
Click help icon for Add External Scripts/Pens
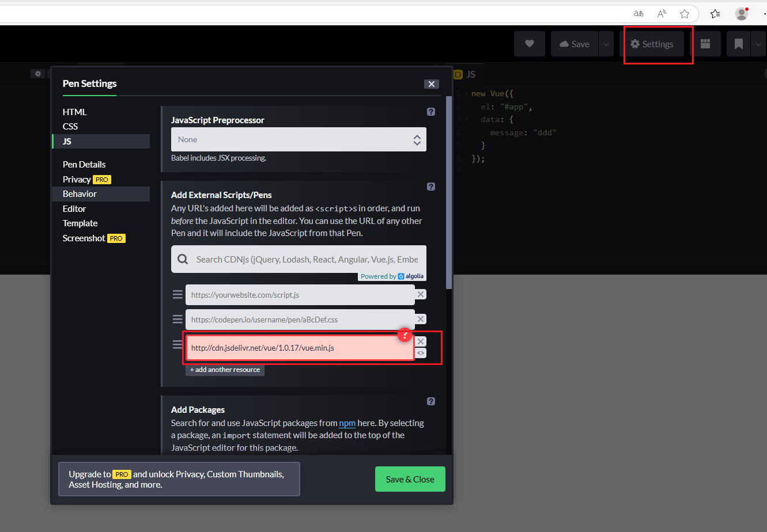pyautogui.click(x=431, y=187)
